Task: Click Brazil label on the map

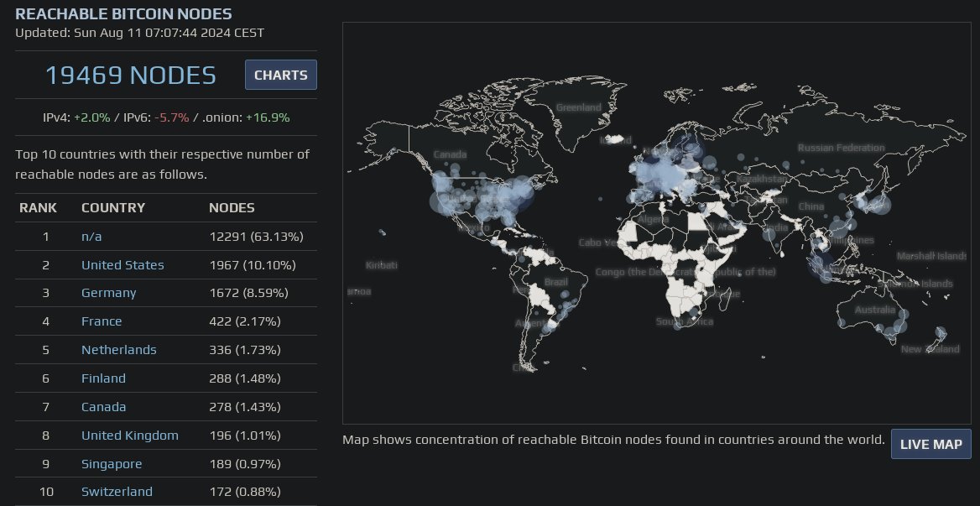Action: tap(555, 282)
